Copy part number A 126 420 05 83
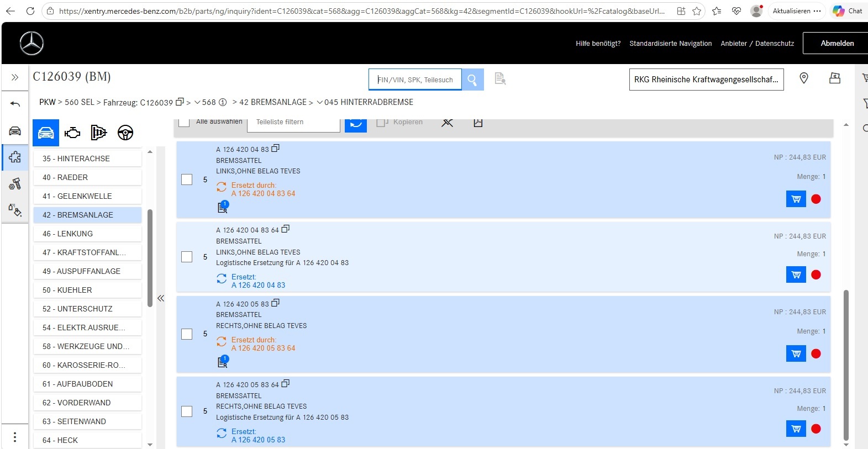Screen dimensions: 868x449 click(276, 303)
